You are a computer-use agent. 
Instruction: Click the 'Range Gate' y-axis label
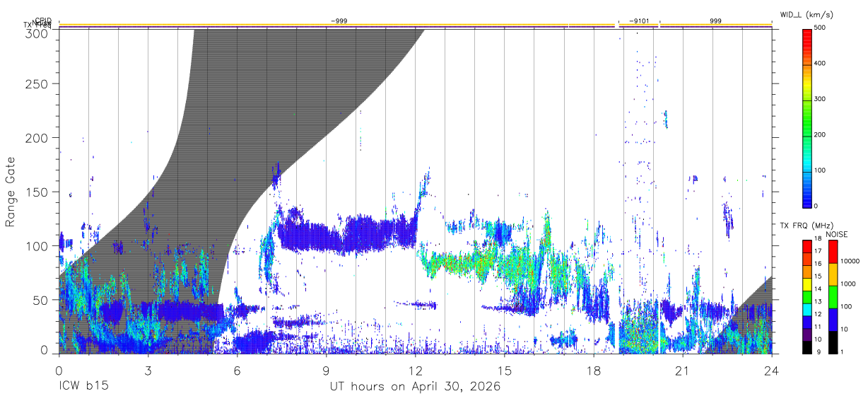tap(11, 192)
